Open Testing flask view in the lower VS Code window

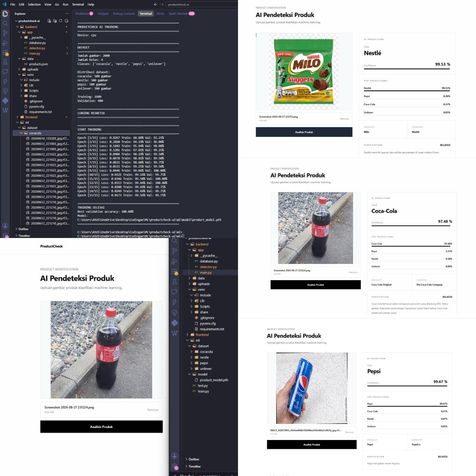coord(174,282)
